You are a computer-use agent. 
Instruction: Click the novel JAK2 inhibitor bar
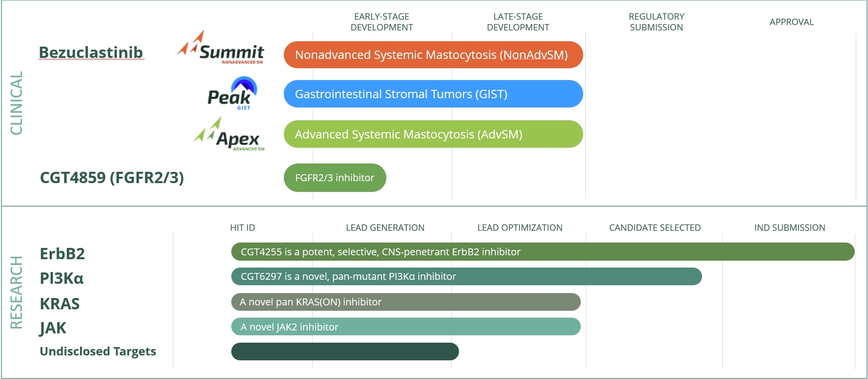406,326
